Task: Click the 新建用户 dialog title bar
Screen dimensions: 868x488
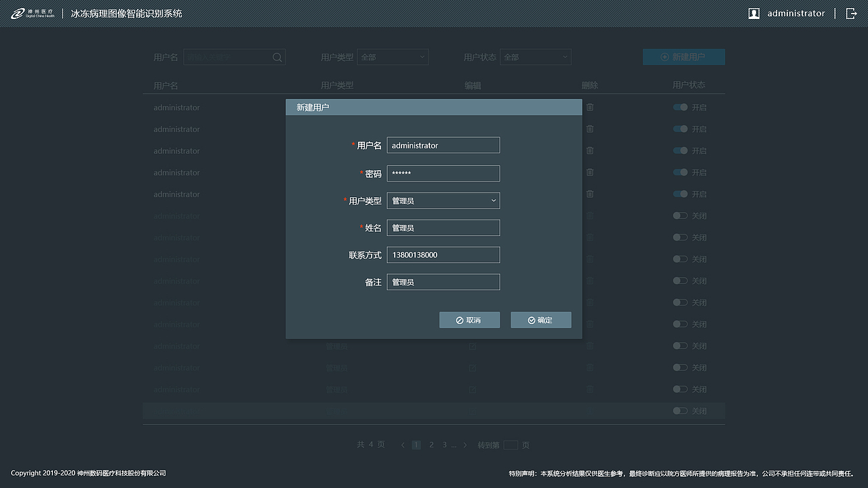Action: click(x=434, y=107)
